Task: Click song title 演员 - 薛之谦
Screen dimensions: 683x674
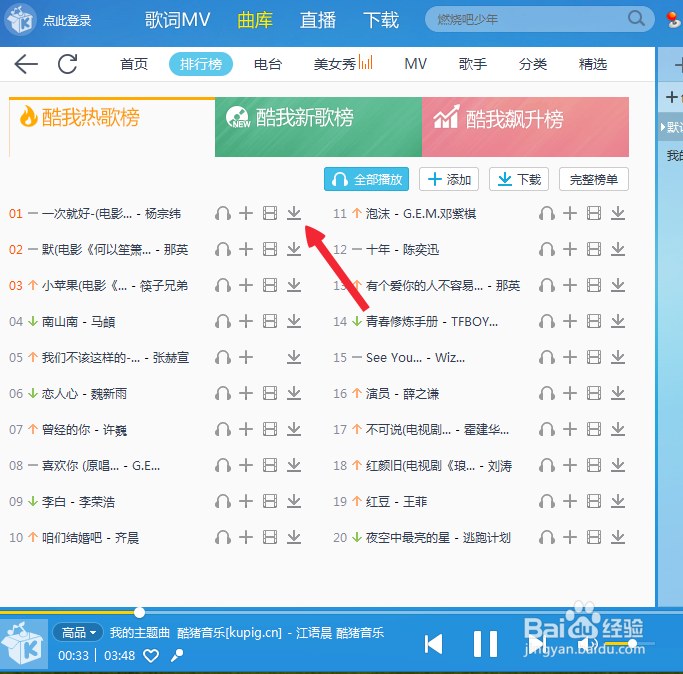Action: tap(402, 393)
